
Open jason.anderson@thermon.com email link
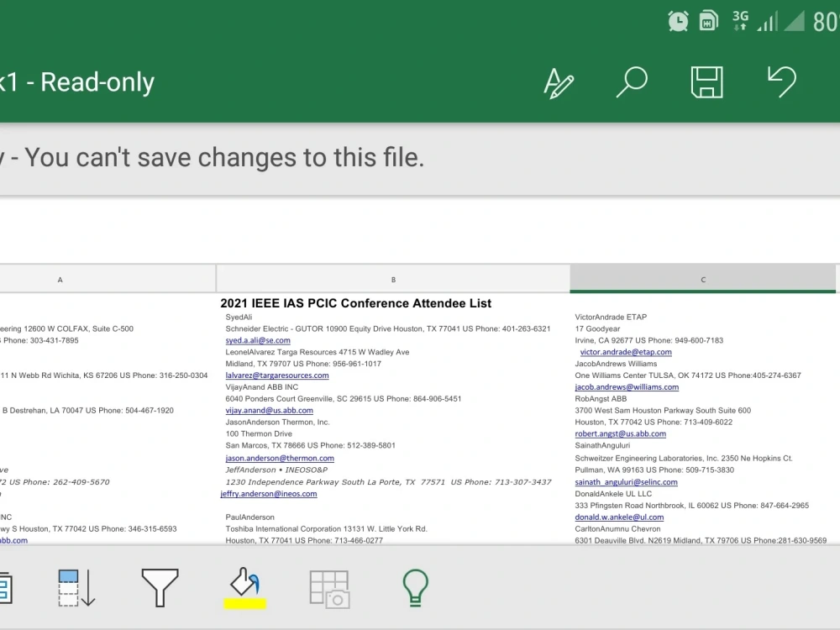280,458
